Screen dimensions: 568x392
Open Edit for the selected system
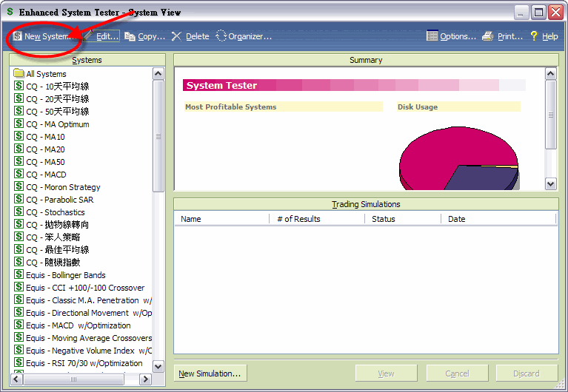click(101, 36)
